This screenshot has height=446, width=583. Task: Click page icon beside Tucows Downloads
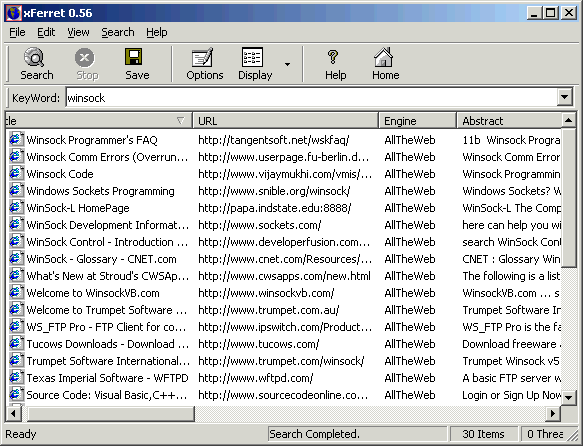click(17, 343)
